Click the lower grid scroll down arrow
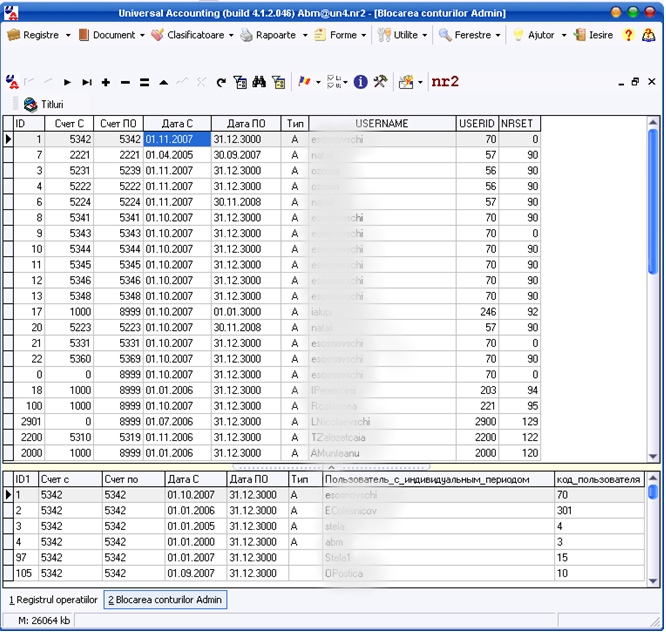This screenshot has width=666, height=632. point(653,581)
